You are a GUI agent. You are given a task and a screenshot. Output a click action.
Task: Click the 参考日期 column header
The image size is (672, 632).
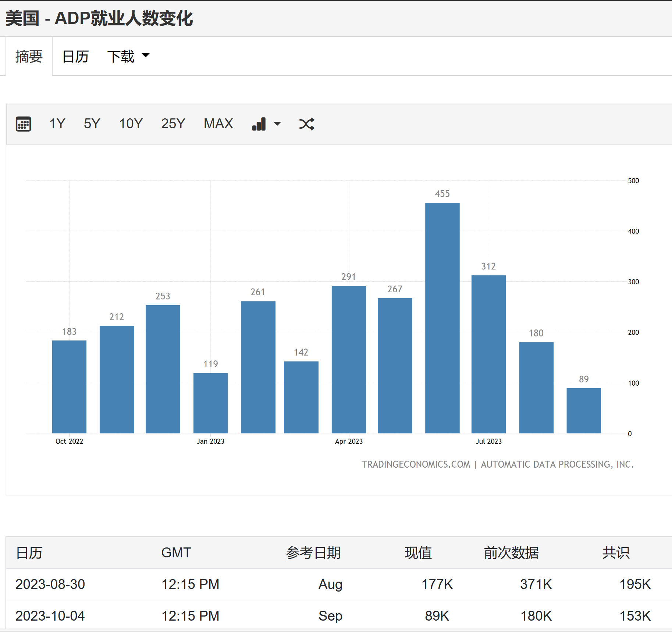[x=313, y=553]
